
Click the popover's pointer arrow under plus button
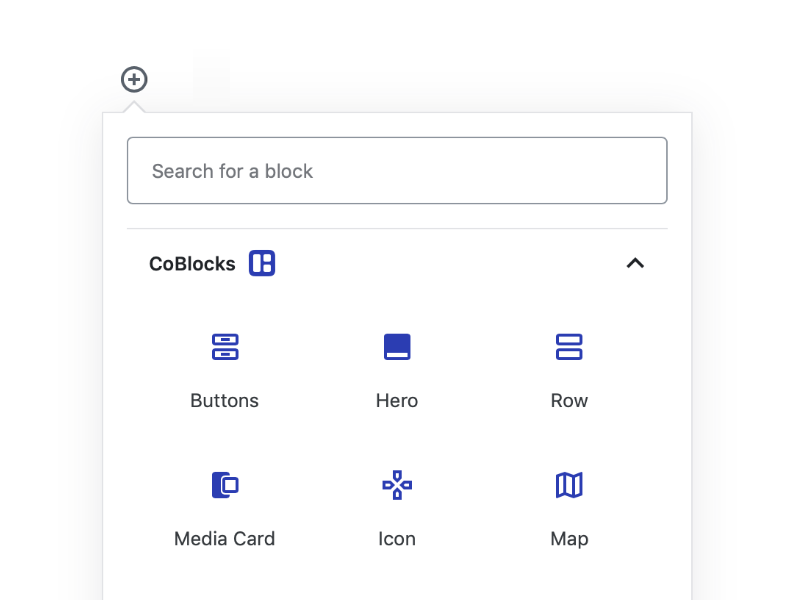click(134, 107)
